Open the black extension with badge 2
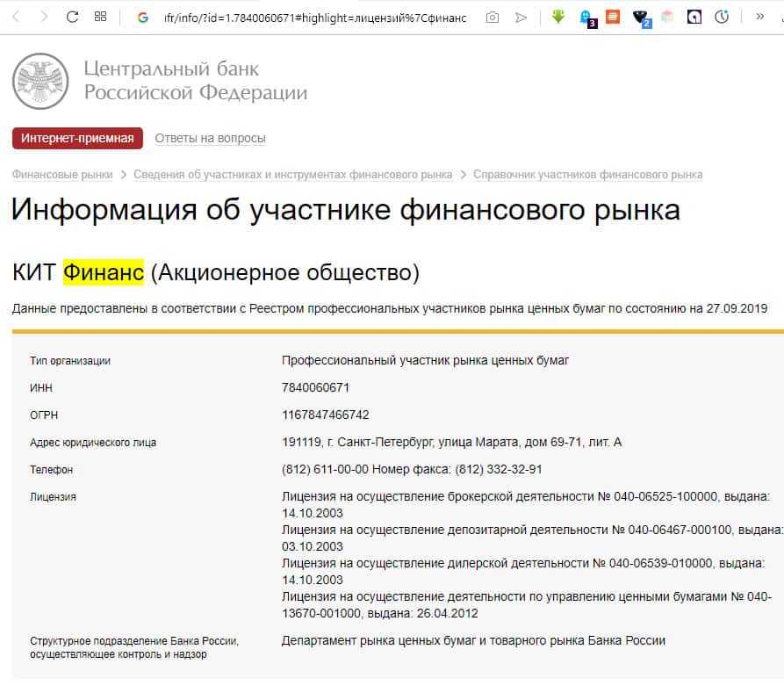 click(x=641, y=18)
